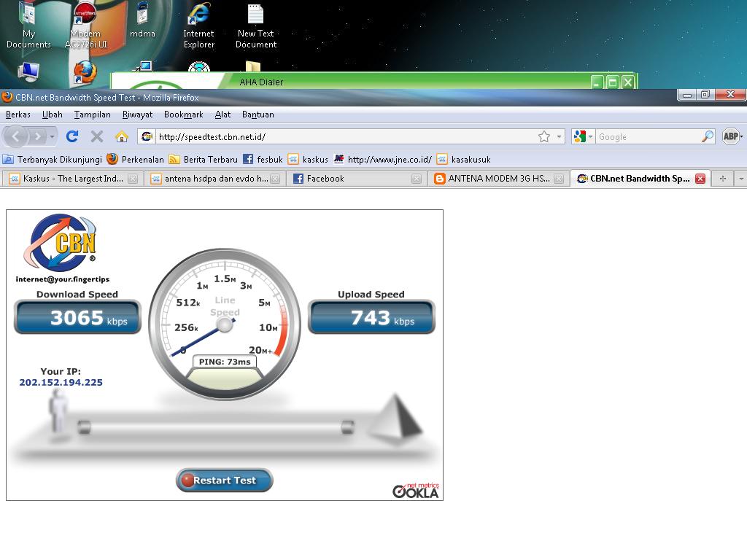
Task: Open the list all tabs dropdown
Action: [741, 179]
